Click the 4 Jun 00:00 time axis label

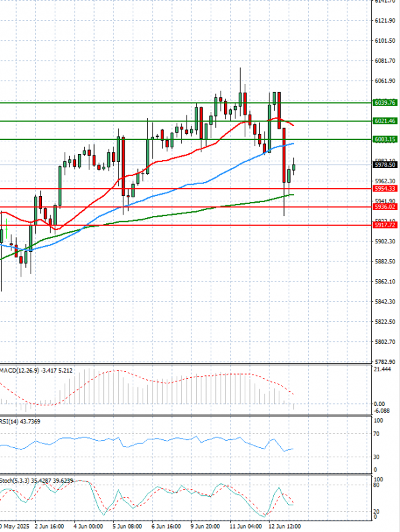click(x=88, y=526)
